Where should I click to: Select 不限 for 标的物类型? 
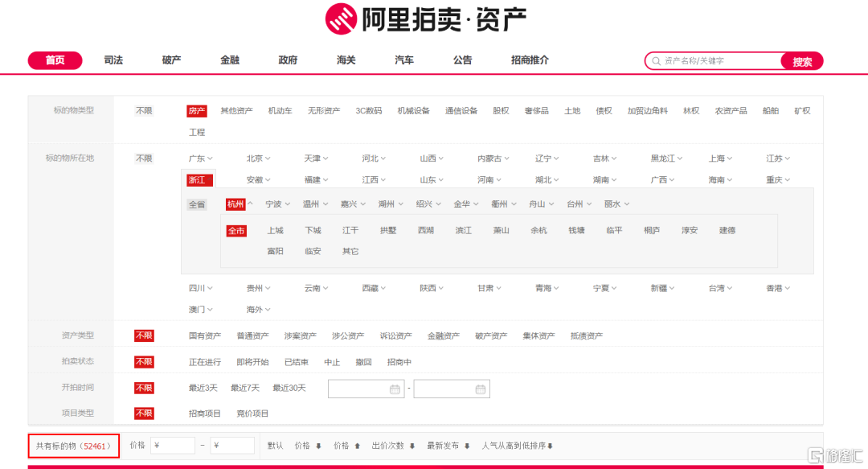coord(144,111)
